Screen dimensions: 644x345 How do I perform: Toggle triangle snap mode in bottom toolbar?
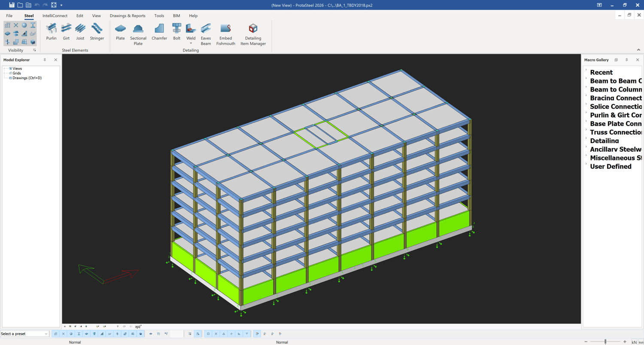224,334
